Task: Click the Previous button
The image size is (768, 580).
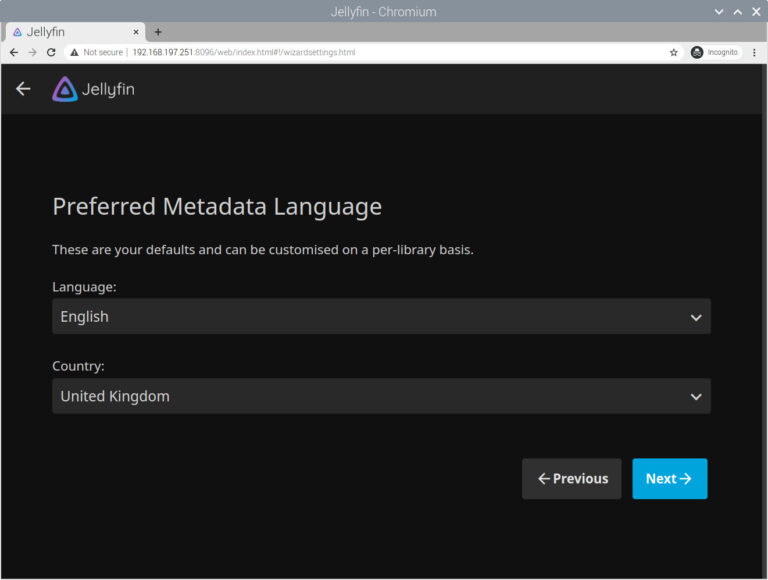Action: pyautogui.click(x=572, y=479)
